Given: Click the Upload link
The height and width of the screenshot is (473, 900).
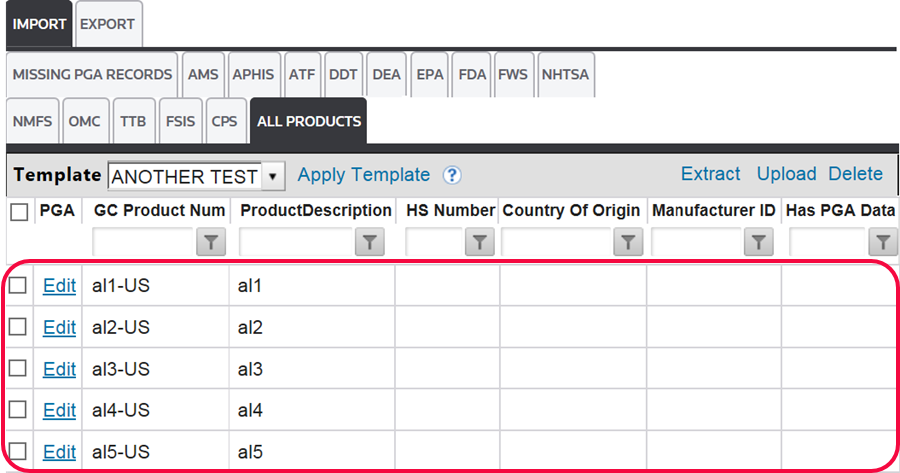Looking at the screenshot, I should point(786,174).
